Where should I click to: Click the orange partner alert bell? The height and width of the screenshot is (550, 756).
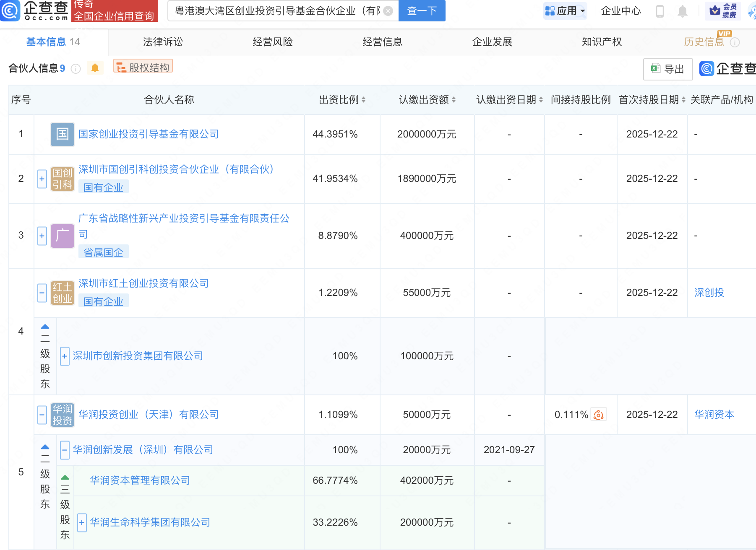click(x=95, y=68)
